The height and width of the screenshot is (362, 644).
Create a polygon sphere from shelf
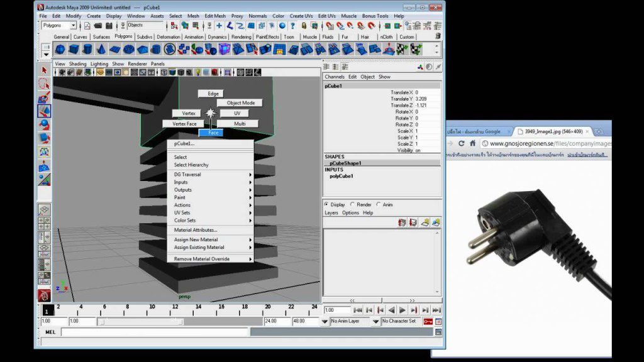pos(60,50)
